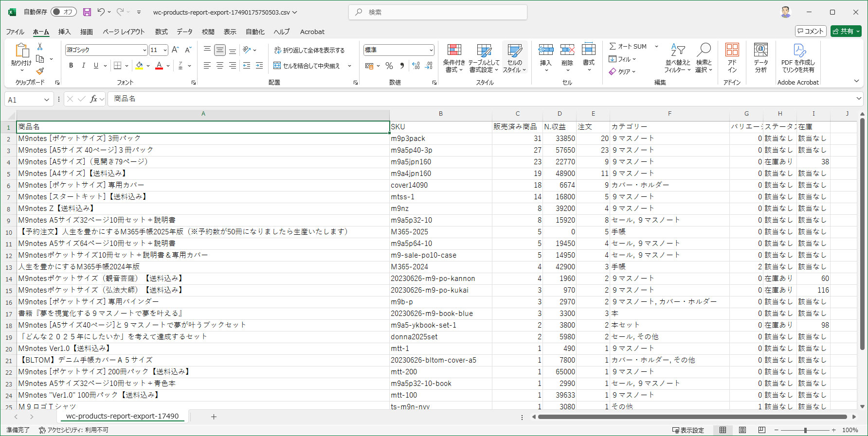The image size is (868, 436).
Task: Toggle wrap text (折り返して全体を表示する)
Action: coord(309,50)
